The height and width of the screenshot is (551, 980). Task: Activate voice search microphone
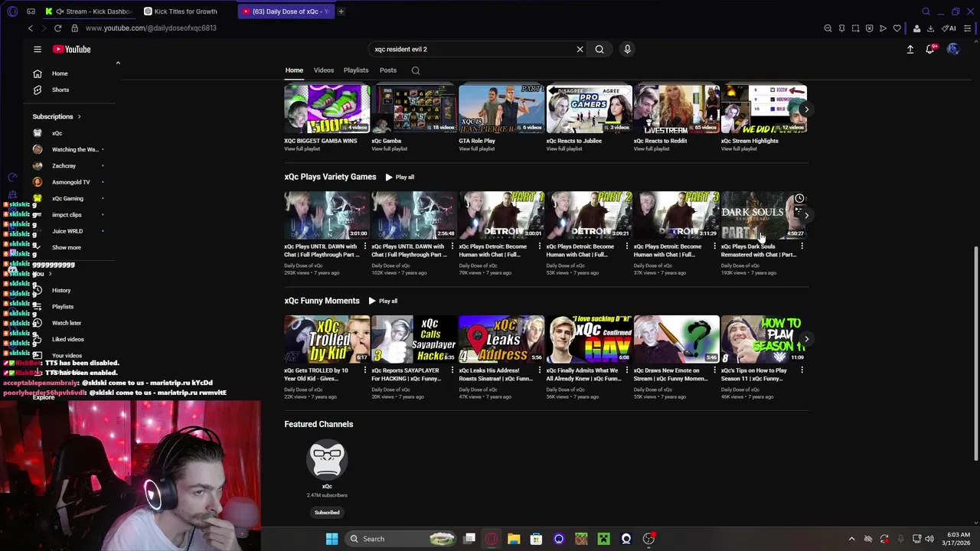pos(627,49)
